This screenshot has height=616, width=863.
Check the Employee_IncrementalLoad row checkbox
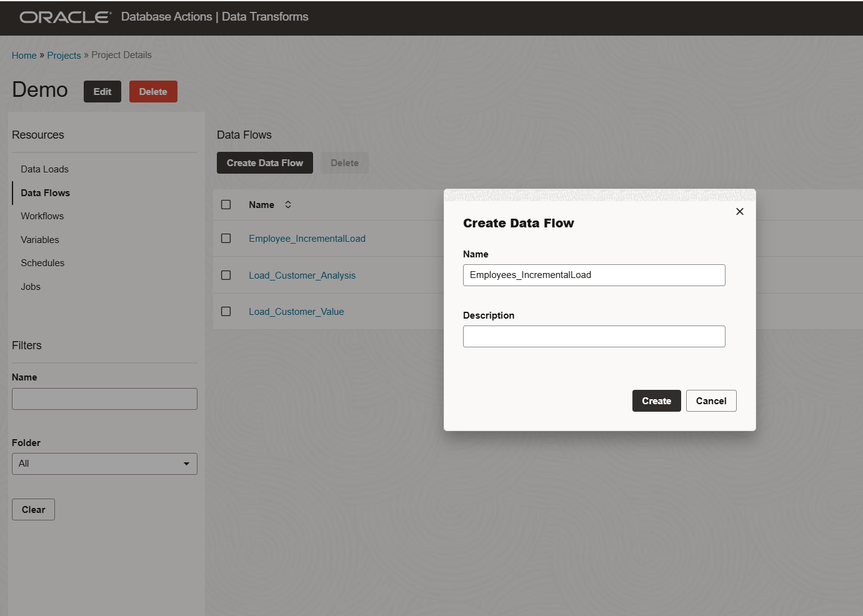point(226,239)
